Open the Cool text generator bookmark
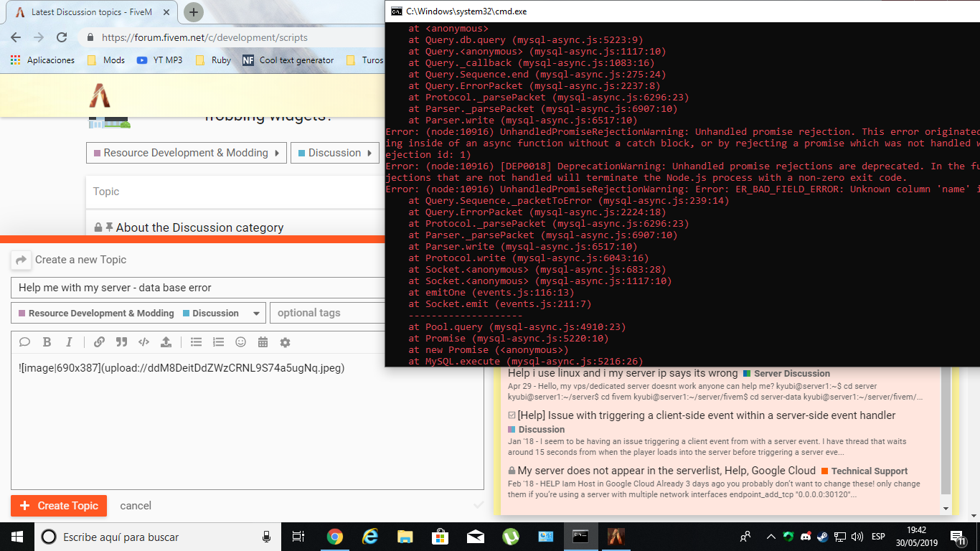 (x=288, y=60)
